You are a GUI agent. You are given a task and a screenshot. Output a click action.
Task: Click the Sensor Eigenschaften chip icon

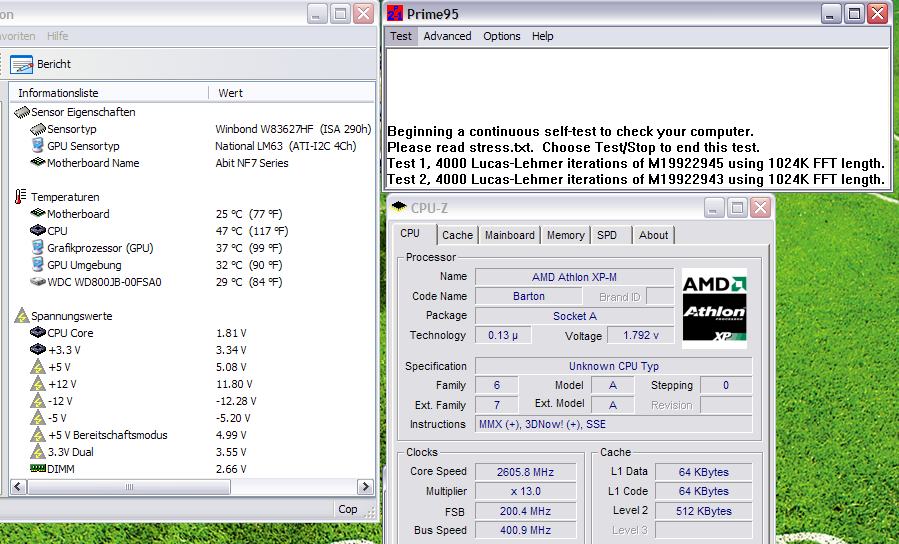(22, 112)
